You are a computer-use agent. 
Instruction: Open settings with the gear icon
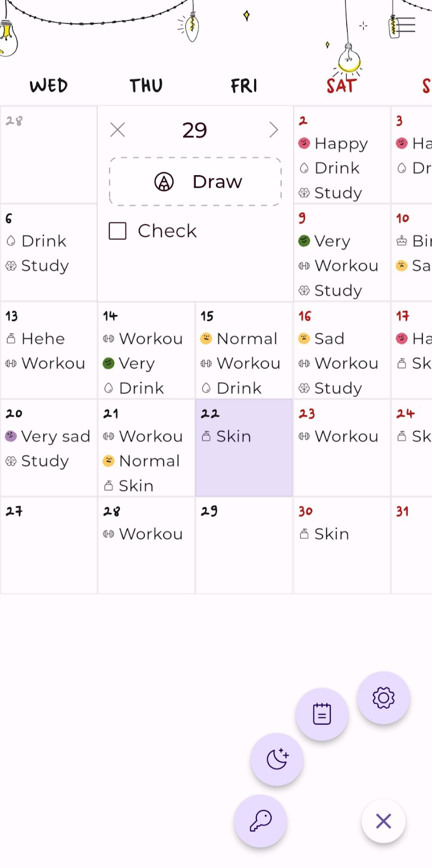pos(383,698)
